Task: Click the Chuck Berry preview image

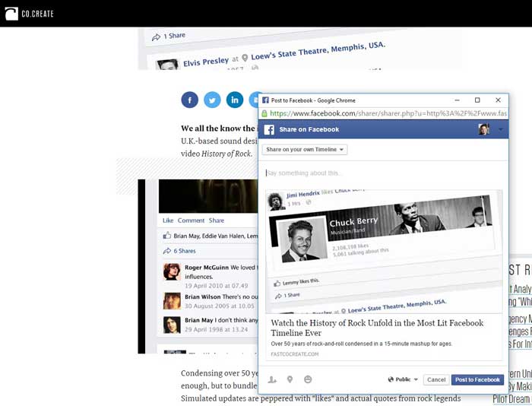Action: point(384,252)
